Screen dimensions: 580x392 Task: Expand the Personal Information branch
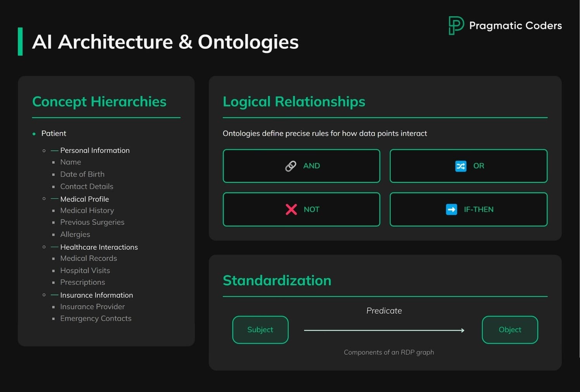pyautogui.click(x=95, y=150)
